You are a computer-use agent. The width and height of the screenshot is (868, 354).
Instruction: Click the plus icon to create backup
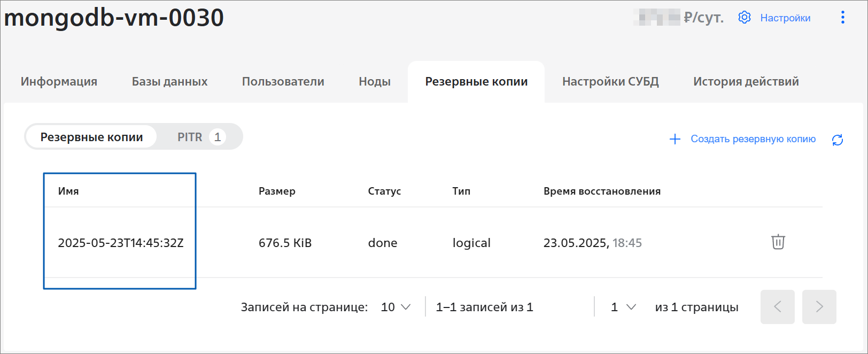(x=675, y=139)
